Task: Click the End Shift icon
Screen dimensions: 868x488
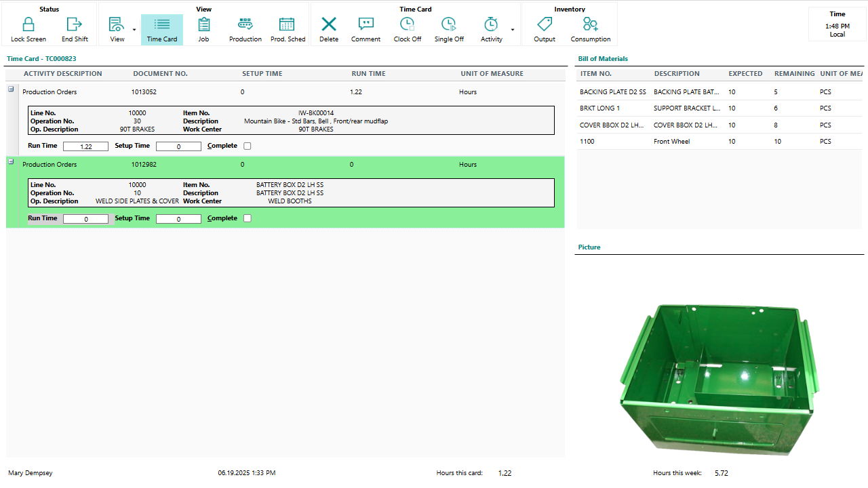Action: (75, 25)
